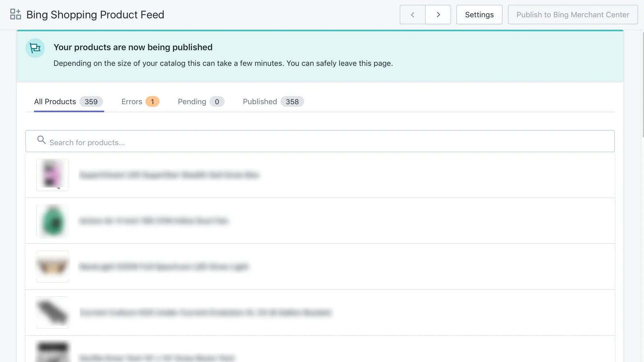Open the first product's blurred title
Screen dimensions: 644x362
pyautogui.click(x=169, y=175)
